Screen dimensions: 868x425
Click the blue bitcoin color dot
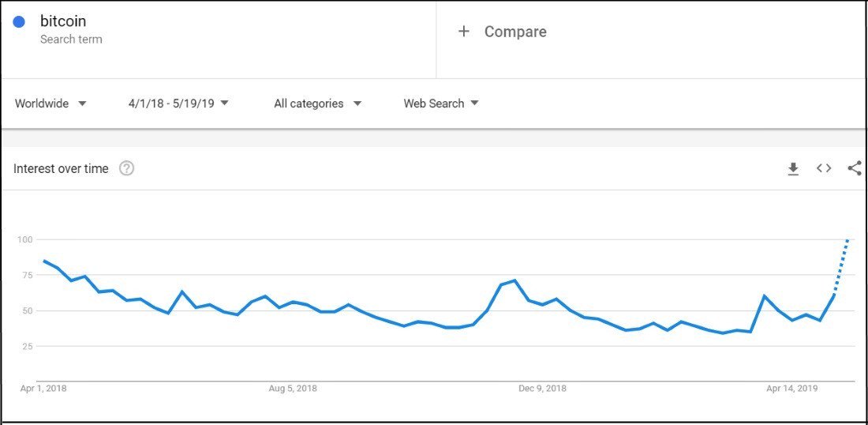point(19,22)
